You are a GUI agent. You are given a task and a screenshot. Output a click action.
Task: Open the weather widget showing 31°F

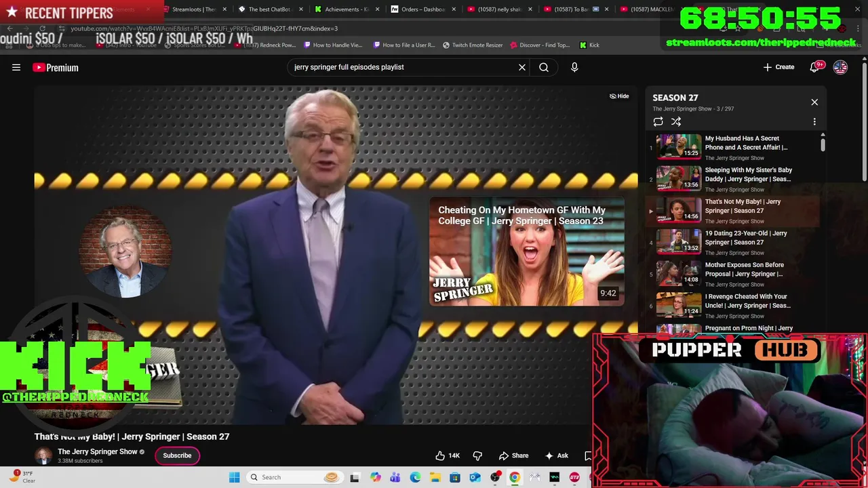tap(23, 477)
